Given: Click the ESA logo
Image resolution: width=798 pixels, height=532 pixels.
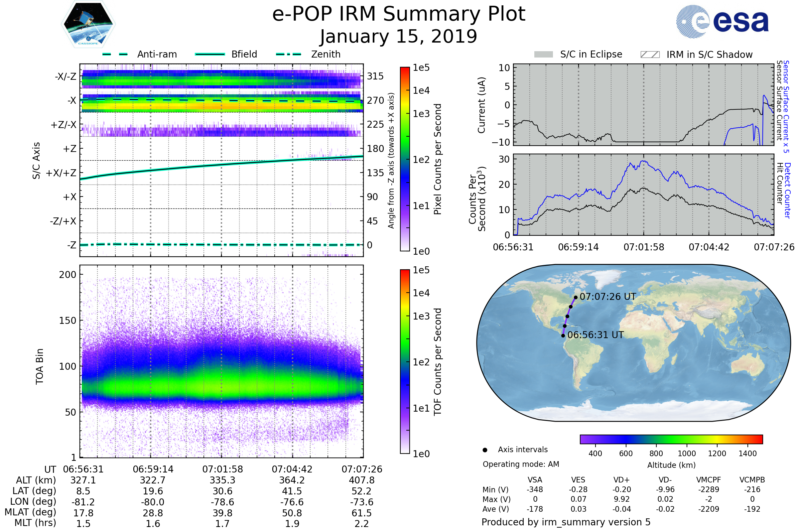Looking at the screenshot, I should [x=722, y=21].
